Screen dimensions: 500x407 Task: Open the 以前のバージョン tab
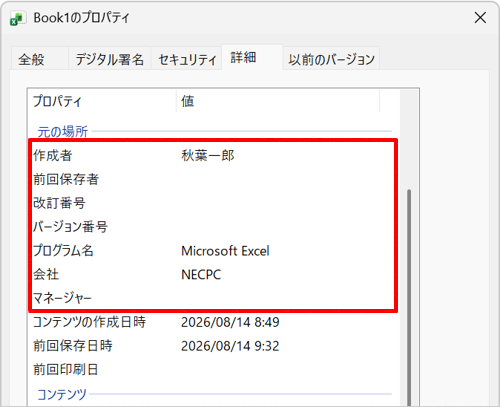(x=332, y=59)
